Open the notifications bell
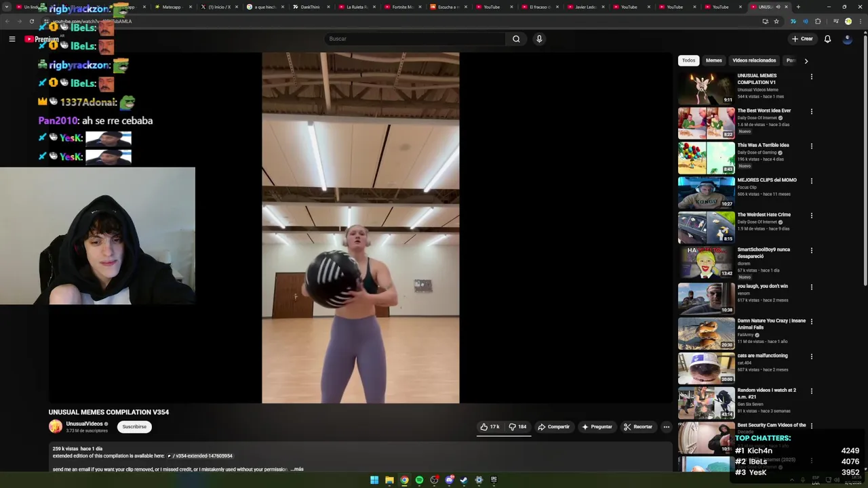This screenshot has width=868, height=488. click(827, 39)
